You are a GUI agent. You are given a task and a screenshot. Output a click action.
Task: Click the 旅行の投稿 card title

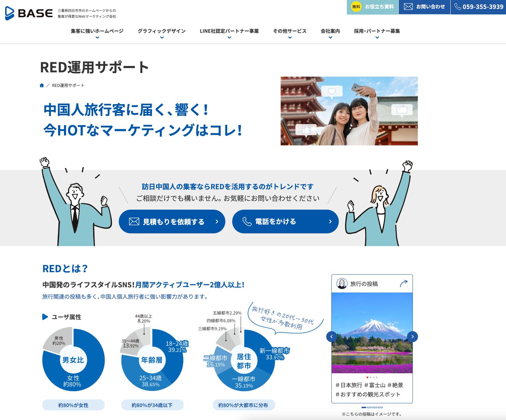tap(364, 284)
